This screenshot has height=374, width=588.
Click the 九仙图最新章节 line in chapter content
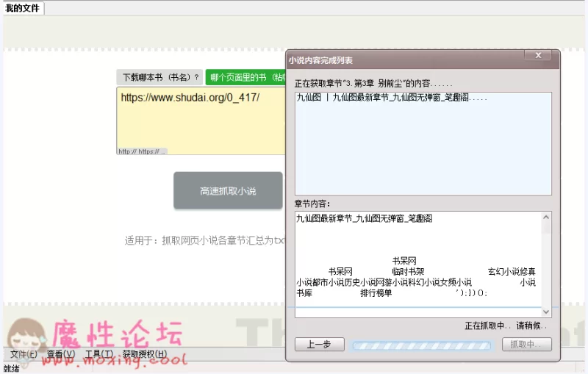(x=364, y=218)
